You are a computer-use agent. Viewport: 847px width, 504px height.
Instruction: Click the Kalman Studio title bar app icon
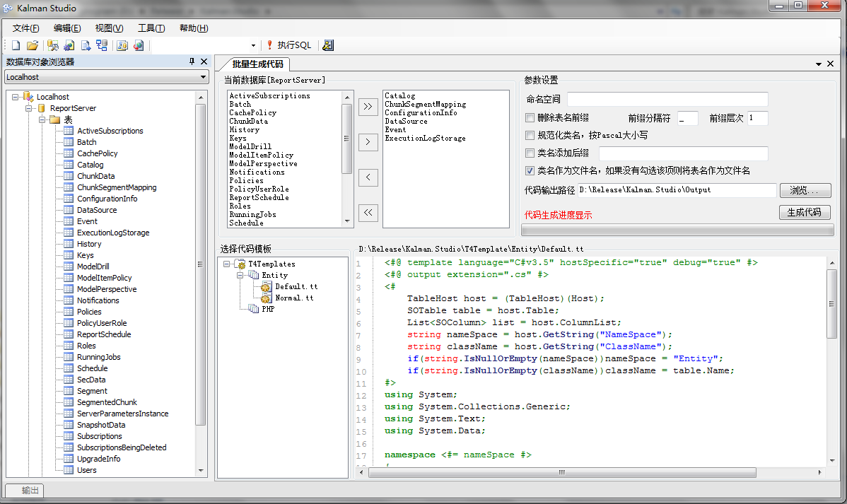[x=8, y=8]
